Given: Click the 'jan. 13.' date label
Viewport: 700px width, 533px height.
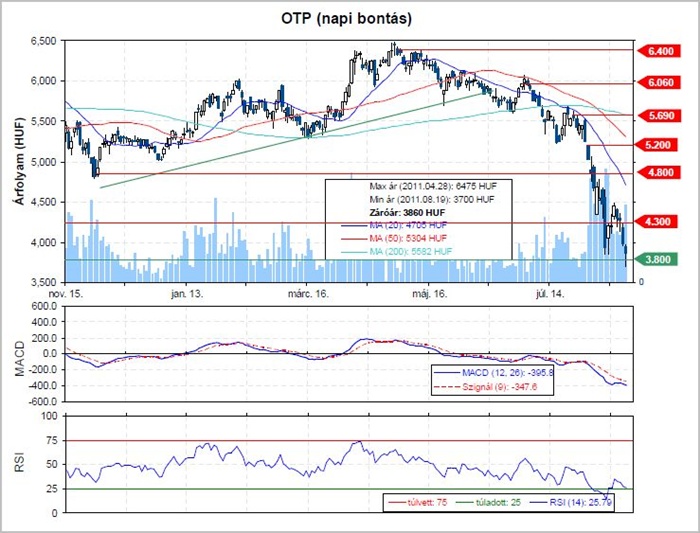Looking at the screenshot, I should point(187,294).
